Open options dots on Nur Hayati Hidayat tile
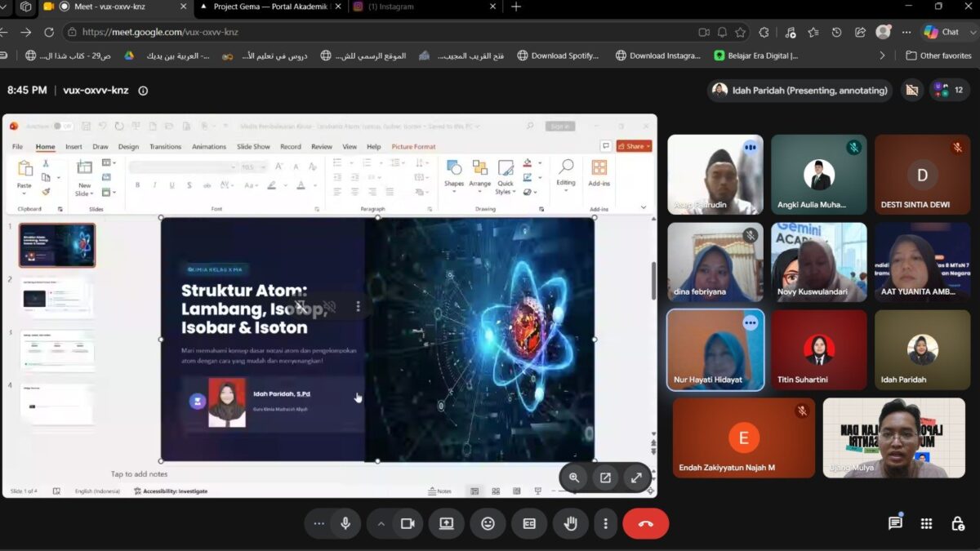 (750, 323)
